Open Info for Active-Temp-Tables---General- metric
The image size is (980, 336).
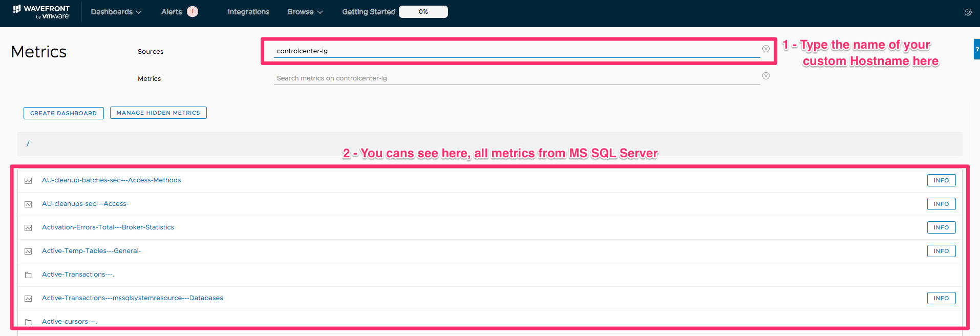(x=941, y=251)
